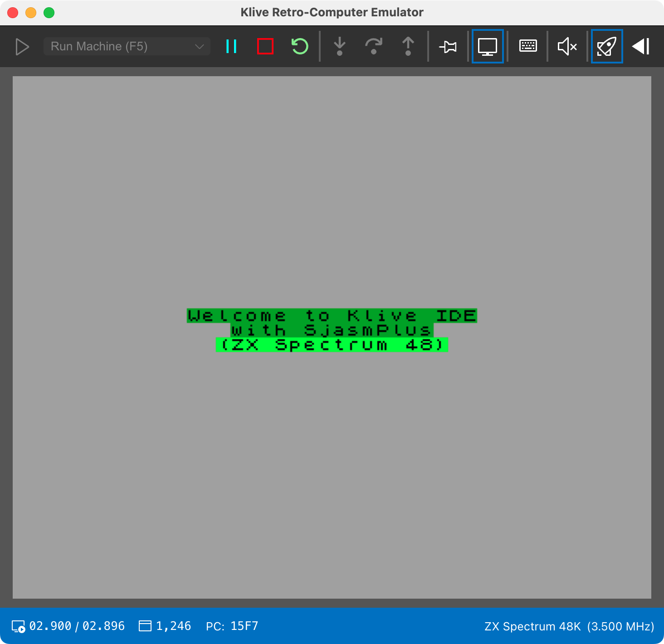664x644 pixels.
Task: Click the Start machine play icon
Action: click(x=22, y=47)
